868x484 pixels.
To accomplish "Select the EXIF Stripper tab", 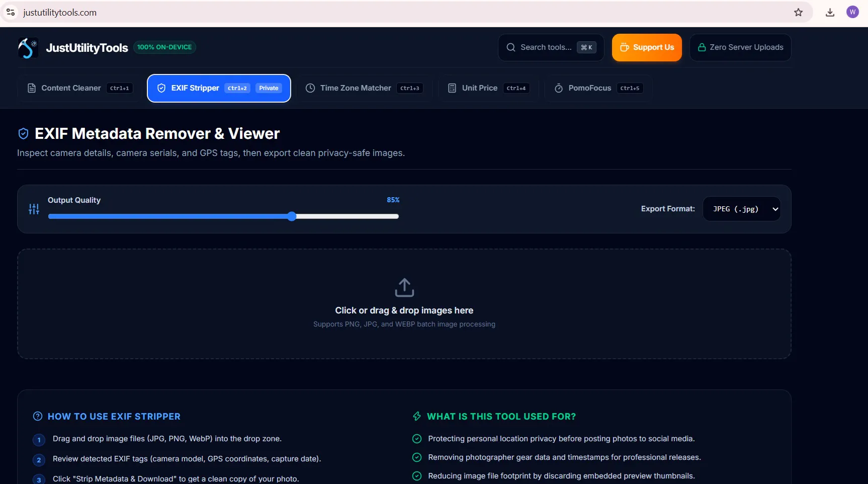I will click(x=219, y=88).
